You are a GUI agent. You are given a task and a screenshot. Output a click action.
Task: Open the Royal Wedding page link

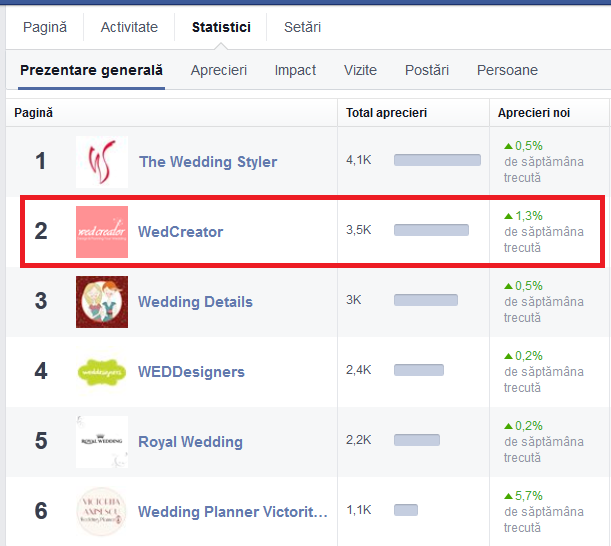(191, 442)
